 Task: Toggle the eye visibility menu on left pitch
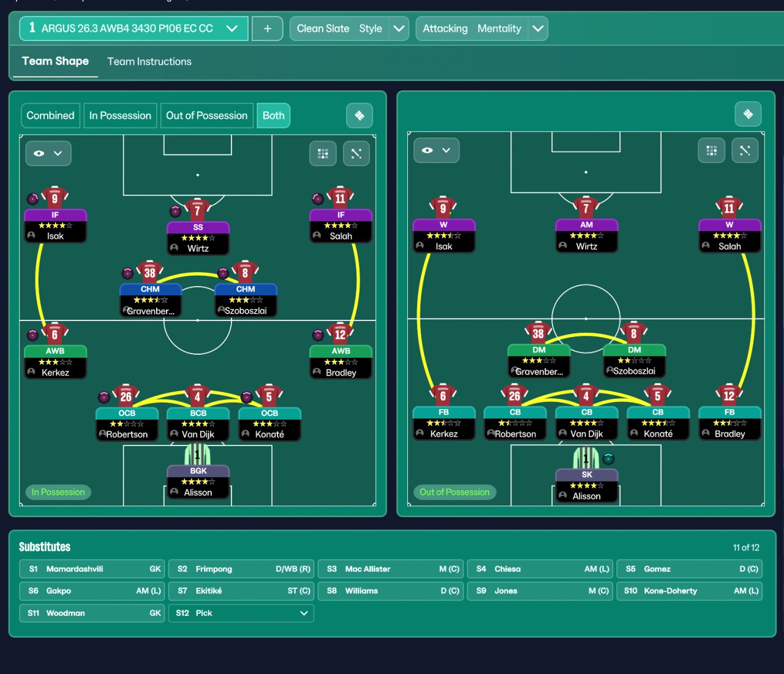pos(48,153)
